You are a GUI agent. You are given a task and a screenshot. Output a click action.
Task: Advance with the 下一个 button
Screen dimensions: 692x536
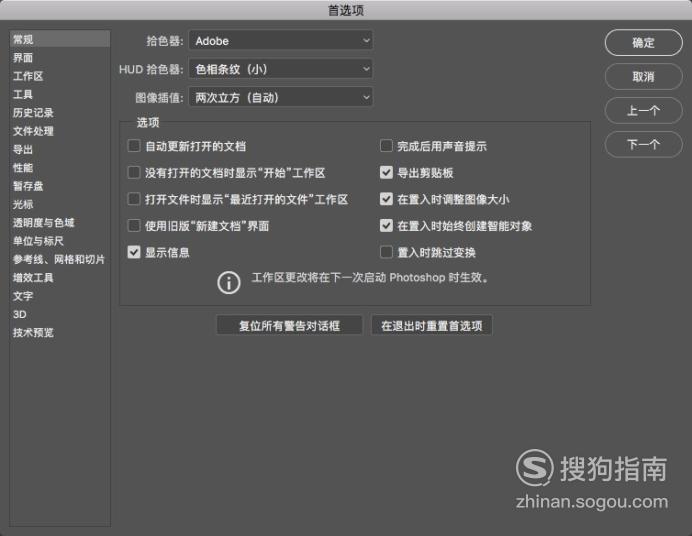coord(643,144)
